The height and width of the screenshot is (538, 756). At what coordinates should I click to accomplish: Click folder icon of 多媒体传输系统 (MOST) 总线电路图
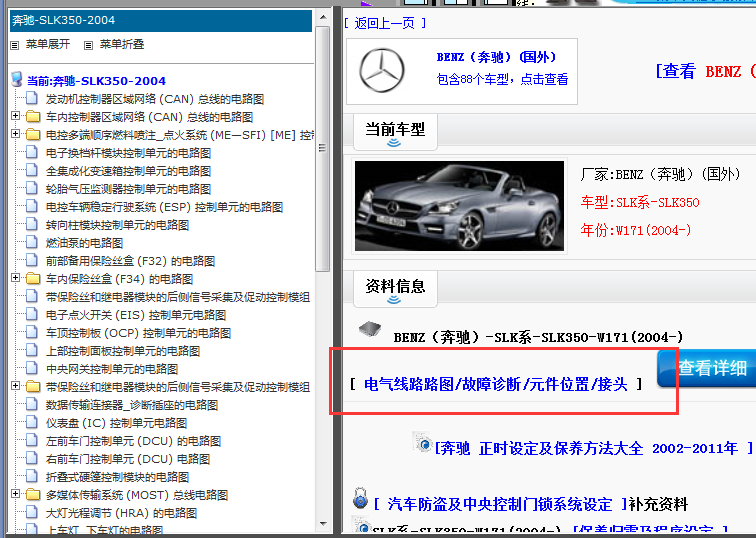(x=33, y=495)
